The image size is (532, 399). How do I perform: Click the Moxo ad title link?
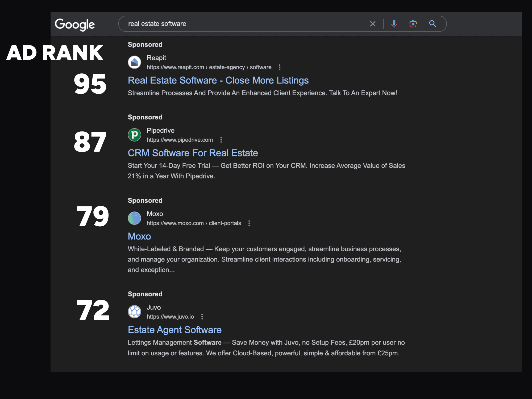[x=139, y=236]
